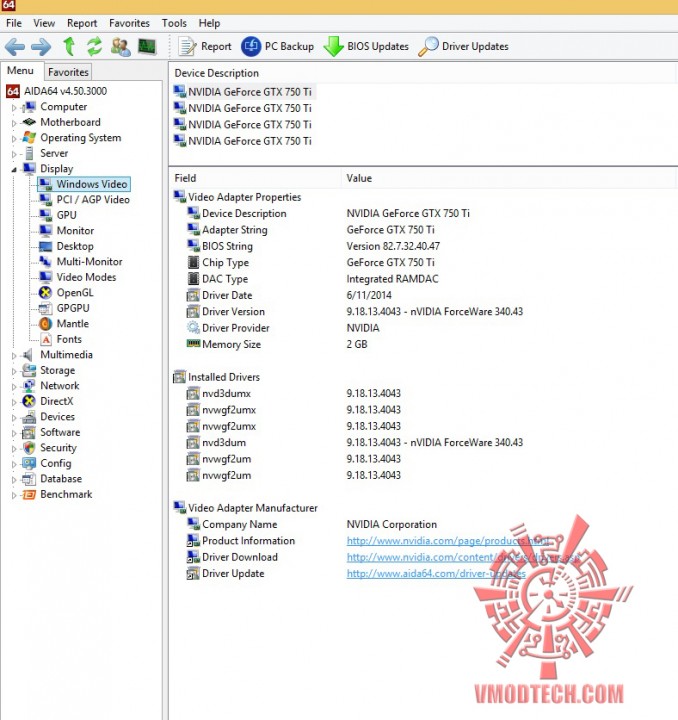This screenshot has width=678, height=720.
Task: Select the Video Modes item icon
Action: click(x=45, y=277)
